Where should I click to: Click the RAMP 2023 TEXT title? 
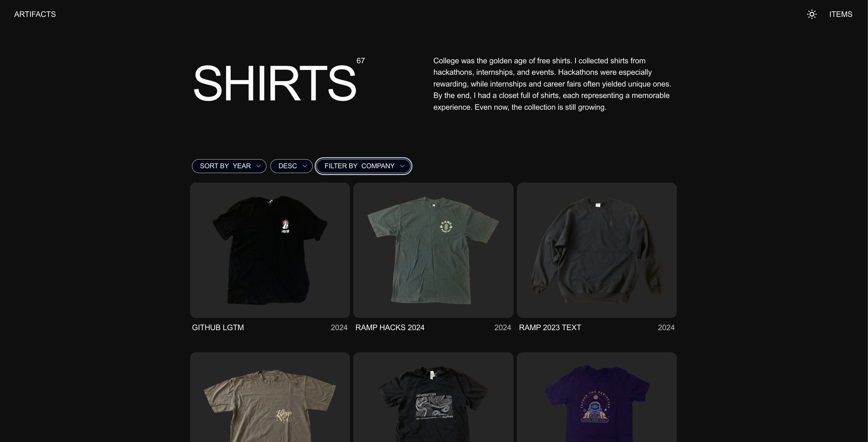click(550, 327)
